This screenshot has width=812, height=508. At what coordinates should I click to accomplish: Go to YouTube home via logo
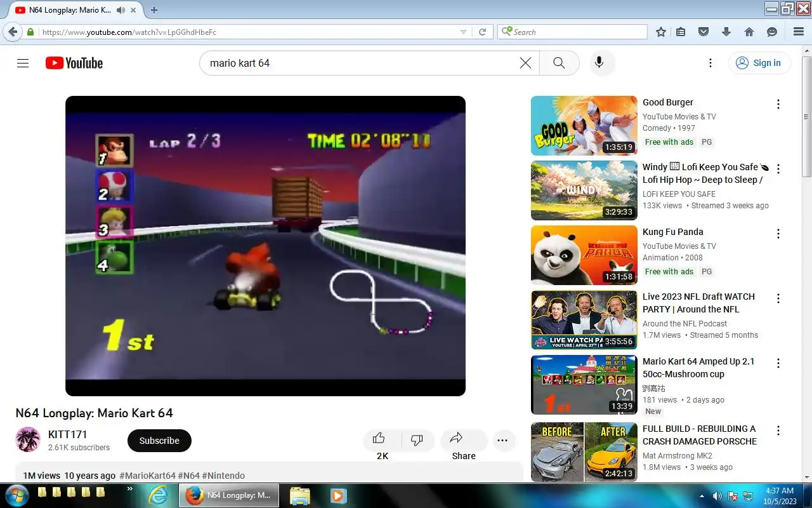coord(74,63)
